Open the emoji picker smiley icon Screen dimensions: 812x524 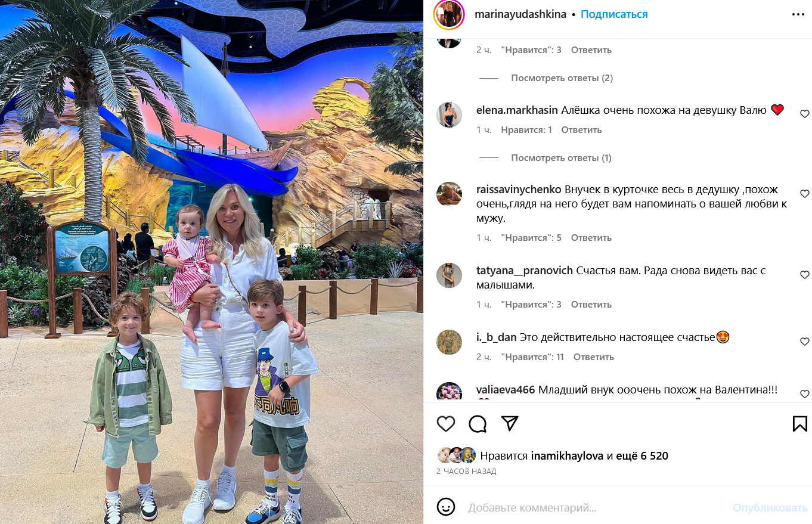click(x=446, y=507)
